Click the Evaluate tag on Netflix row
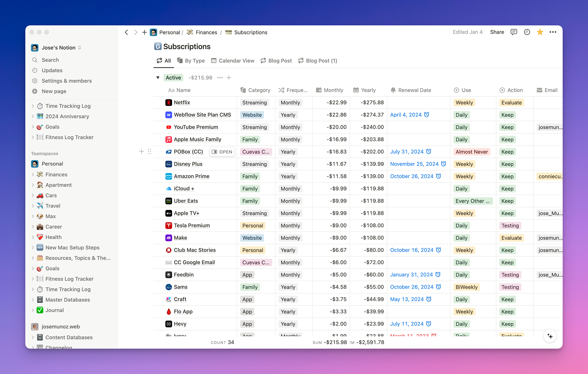The image size is (588, 374). pos(511,103)
